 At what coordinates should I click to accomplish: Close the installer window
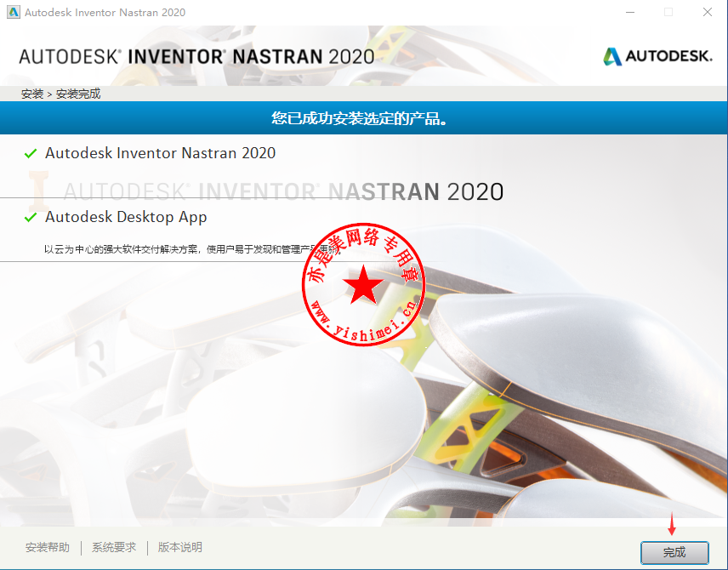[707, 12]
